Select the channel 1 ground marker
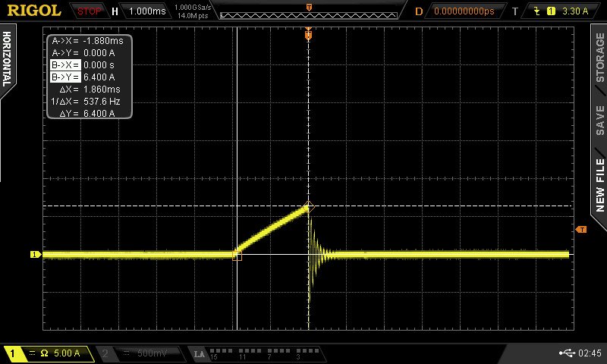Screen dimensions: 607x364 coord(34,255)
